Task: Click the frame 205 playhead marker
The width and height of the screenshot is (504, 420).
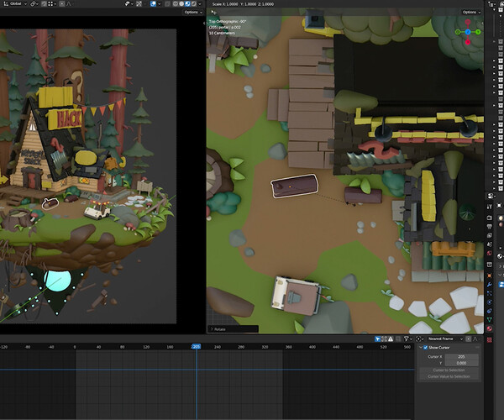Action: pyautogui.click(x=197, y=346)
